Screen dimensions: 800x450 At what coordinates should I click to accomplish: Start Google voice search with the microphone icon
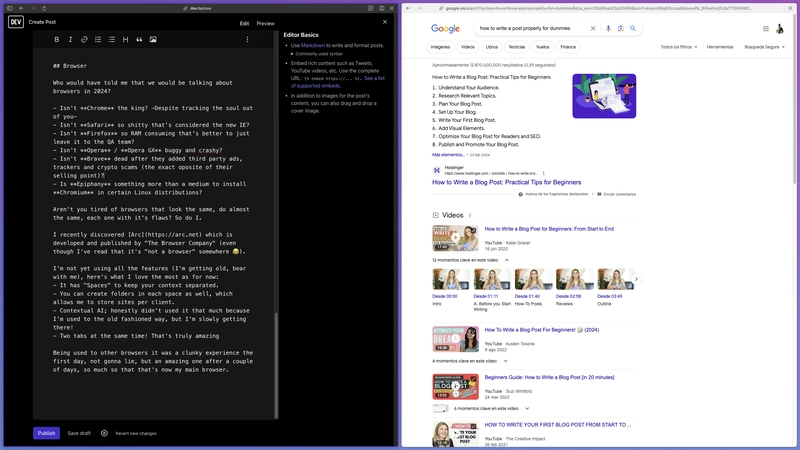(608, 29)
